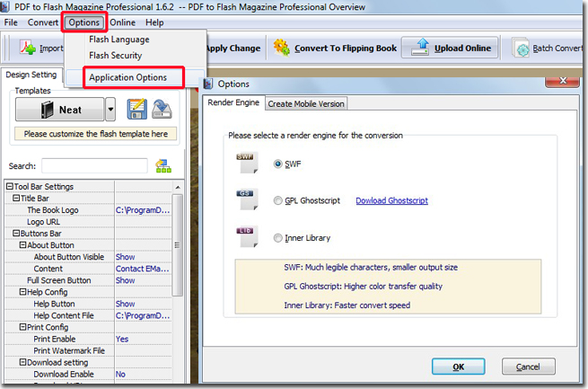This screenshot has width=588, height=389.
Task: Click the Convert To Flipping Book gear icon
Action: point(281,48)
